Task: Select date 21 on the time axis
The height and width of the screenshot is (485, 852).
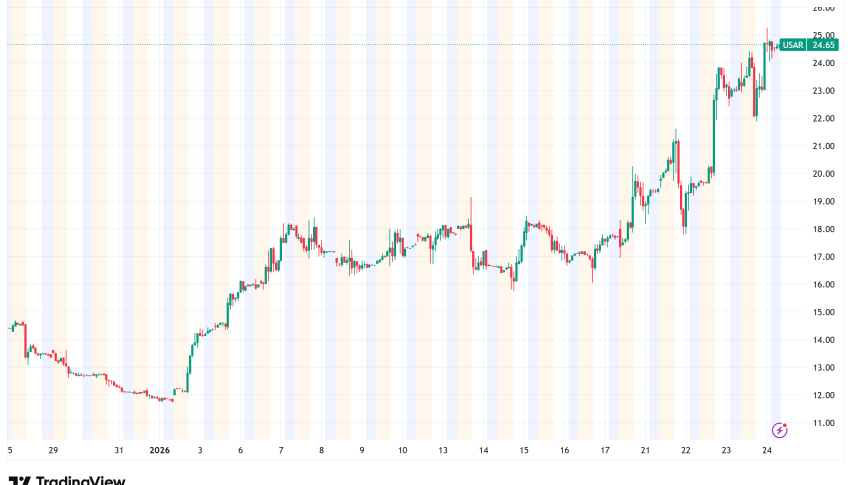Action: (x=645, y=451)
